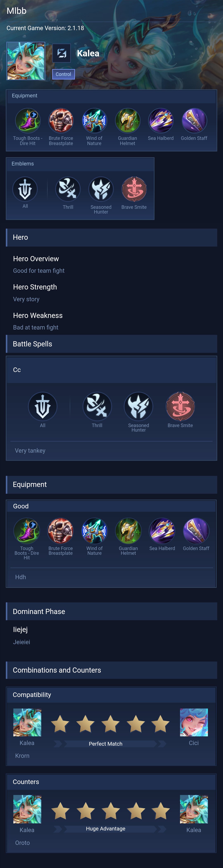
Task: Tap the Huge Advantage label in Counters
Action: pyautogui.click(x=106, y=829)
